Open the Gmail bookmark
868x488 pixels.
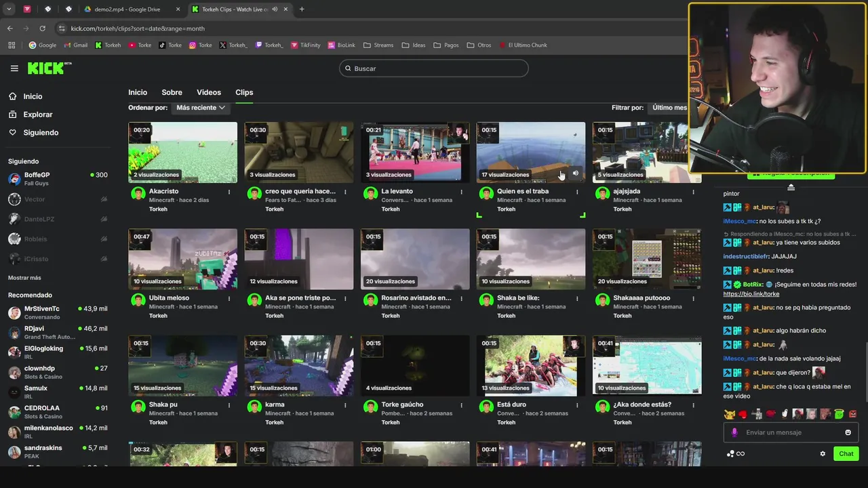75,45
